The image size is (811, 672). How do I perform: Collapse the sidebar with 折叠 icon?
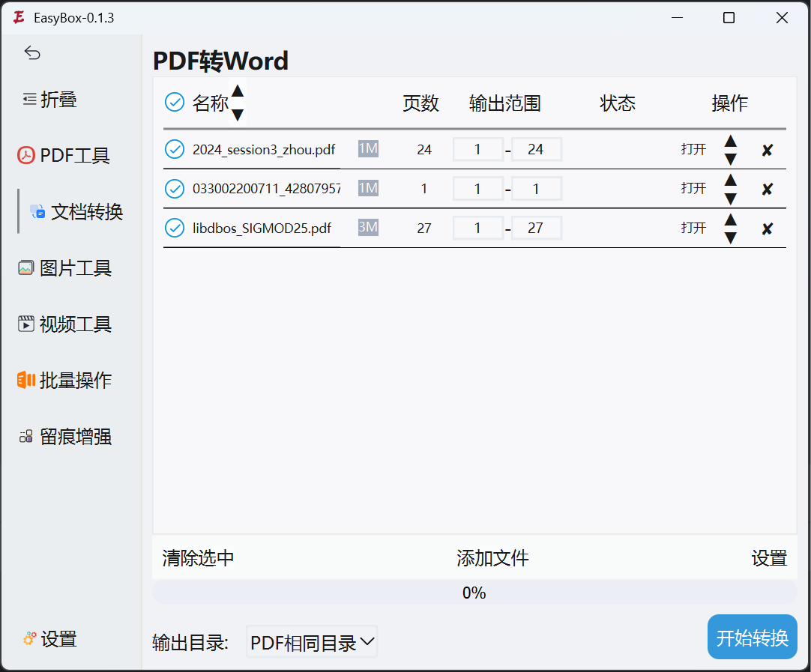(x=49, y=99)
